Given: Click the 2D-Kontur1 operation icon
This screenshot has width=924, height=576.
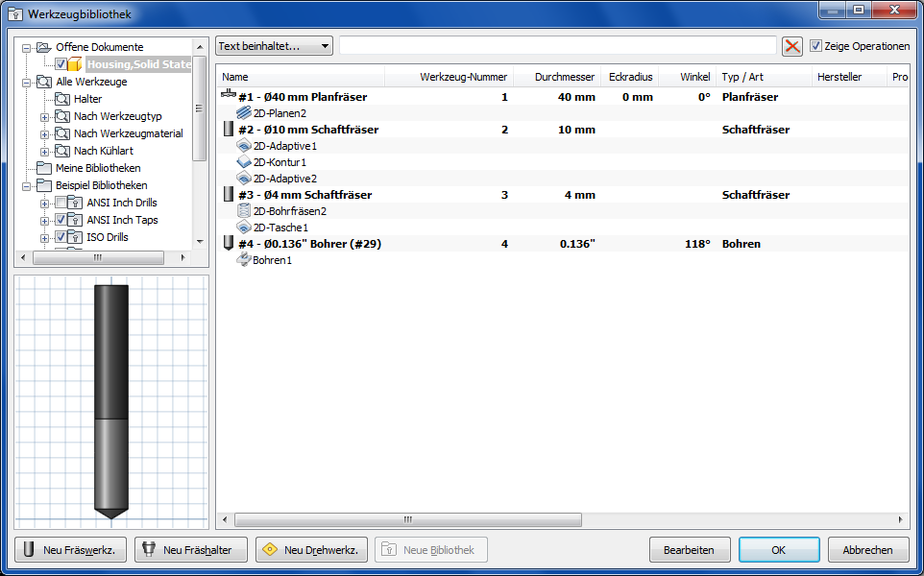Looking at the screenshot, I should tap(244, 162).
